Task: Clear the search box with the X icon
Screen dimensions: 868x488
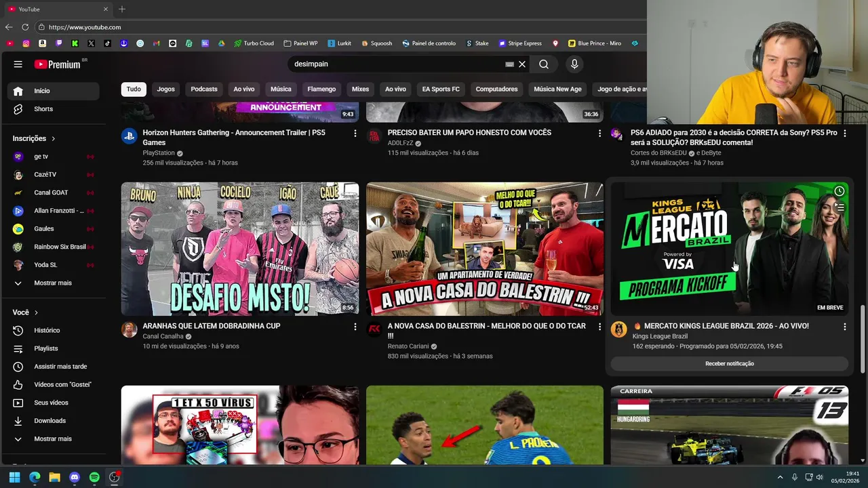Action: [x=522, y=64]
